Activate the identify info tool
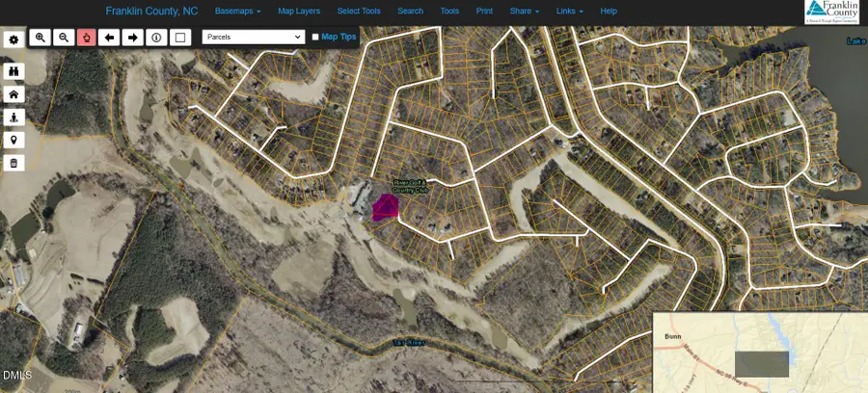Viewport: 868px width, 393px height. tap(156, 38)
